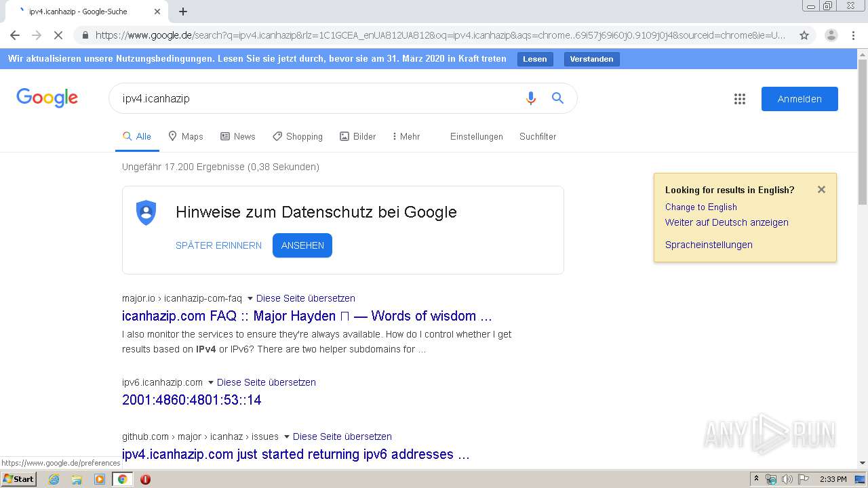868x488 pixels.
Task: Switch to the Maps tab
Action: pos(186,136)
